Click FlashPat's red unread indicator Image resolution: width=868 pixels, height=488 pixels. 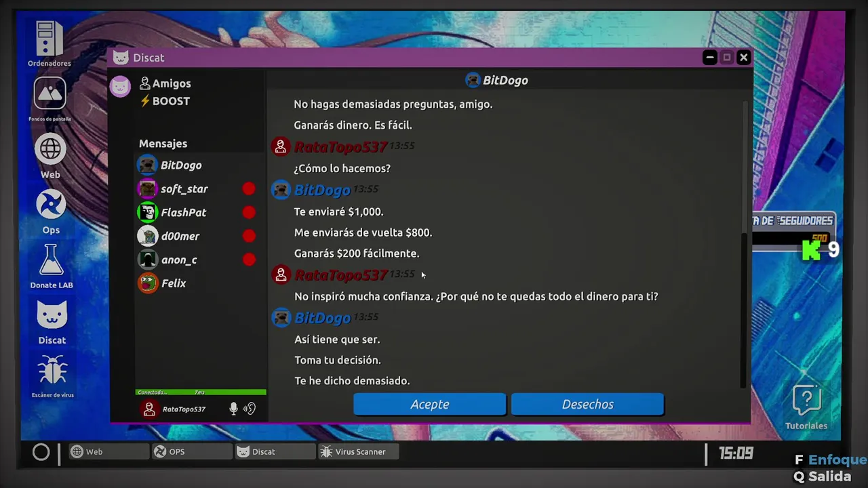[249, 213]
